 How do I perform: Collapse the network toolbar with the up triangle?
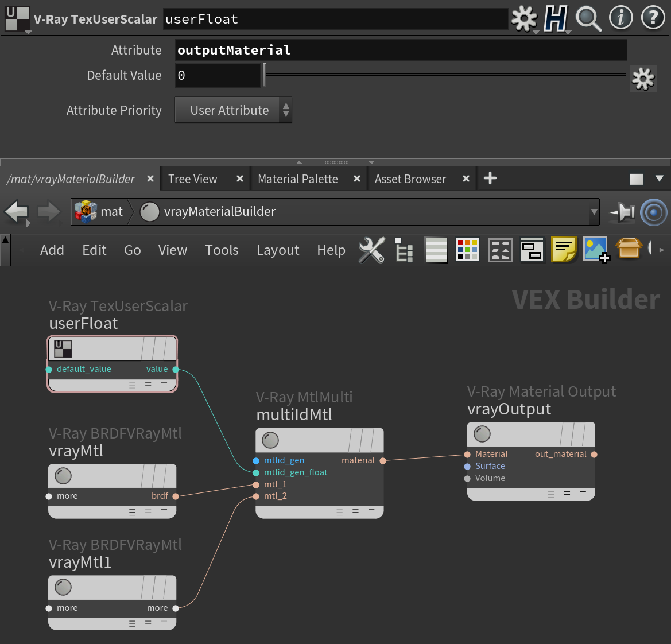coord(6,239)
